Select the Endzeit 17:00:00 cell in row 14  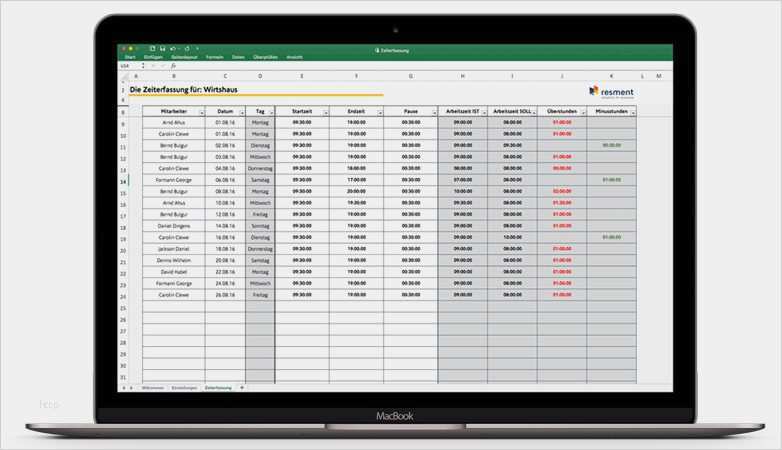point(356,180)
